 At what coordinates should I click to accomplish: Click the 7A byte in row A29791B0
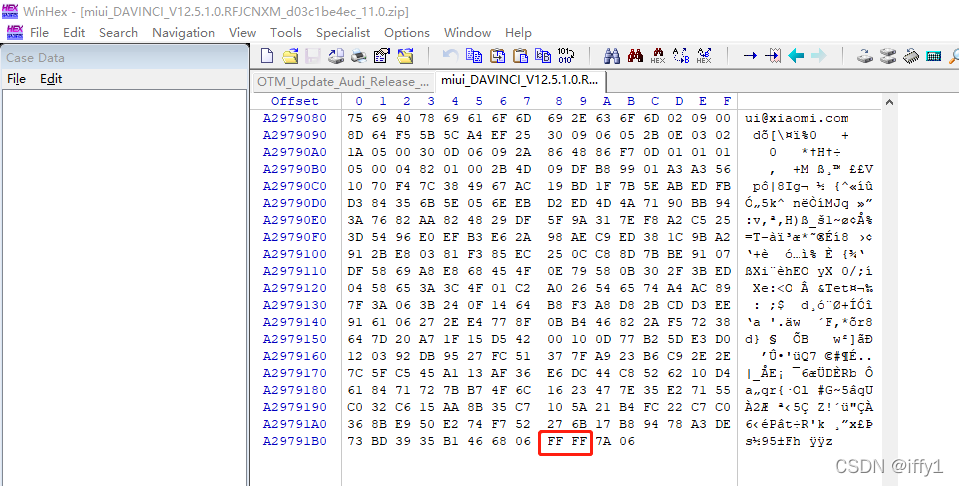(603, 441)
